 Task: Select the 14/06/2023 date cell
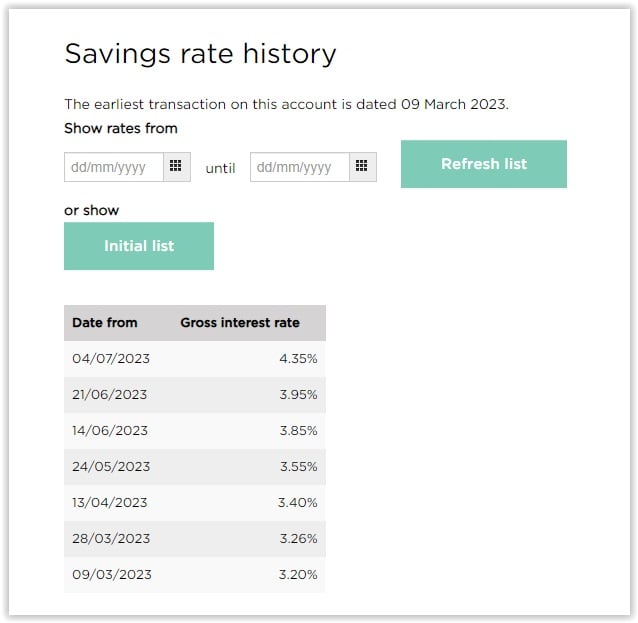(x=110, y=430)
